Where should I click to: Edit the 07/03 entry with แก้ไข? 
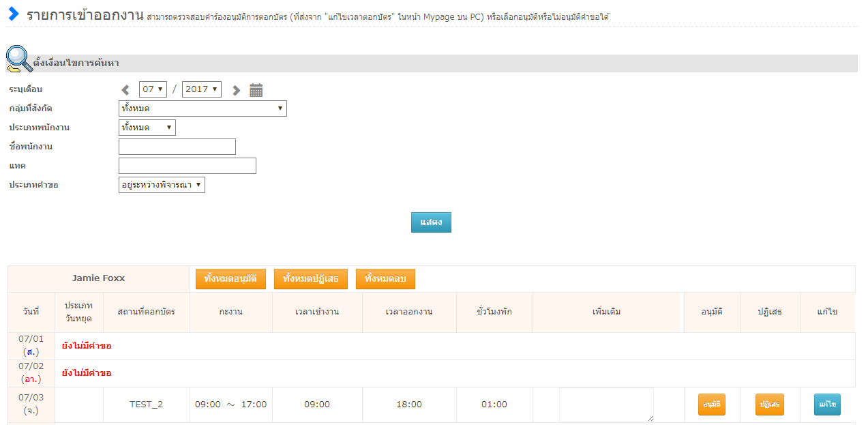click(827, 405)
